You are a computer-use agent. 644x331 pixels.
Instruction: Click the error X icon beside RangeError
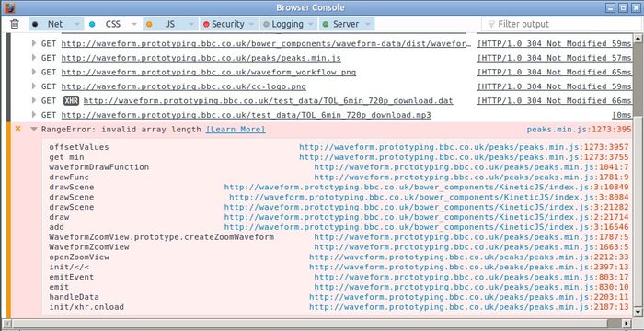point(17,129)
